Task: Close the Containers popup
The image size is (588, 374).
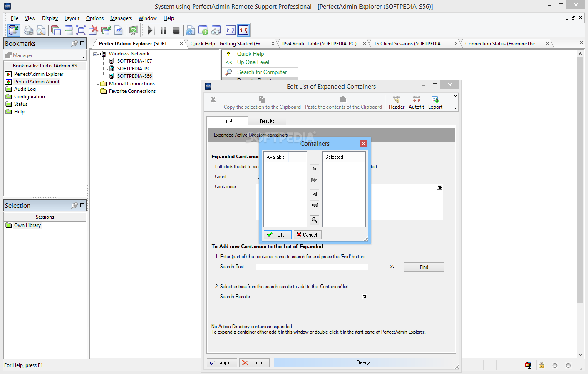Action: pyautogui.click(x=363, y=143)
